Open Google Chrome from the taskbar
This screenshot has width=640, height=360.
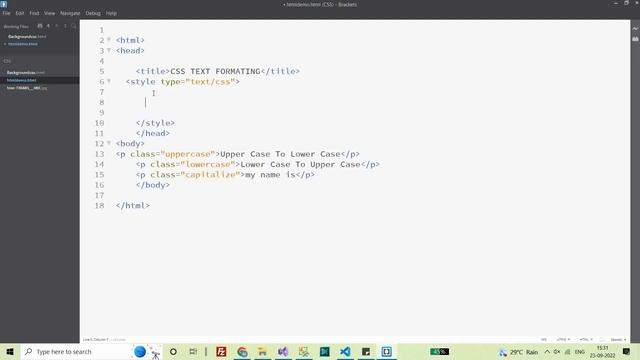pos(242,351)
